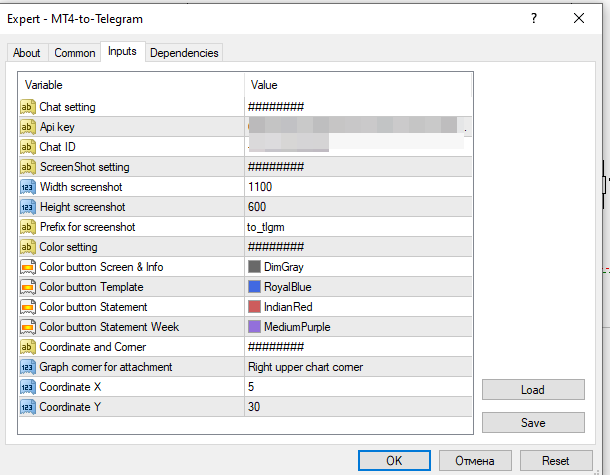
Task: Select the Prefix for screenshot variable name
Action: pos(88,227)
